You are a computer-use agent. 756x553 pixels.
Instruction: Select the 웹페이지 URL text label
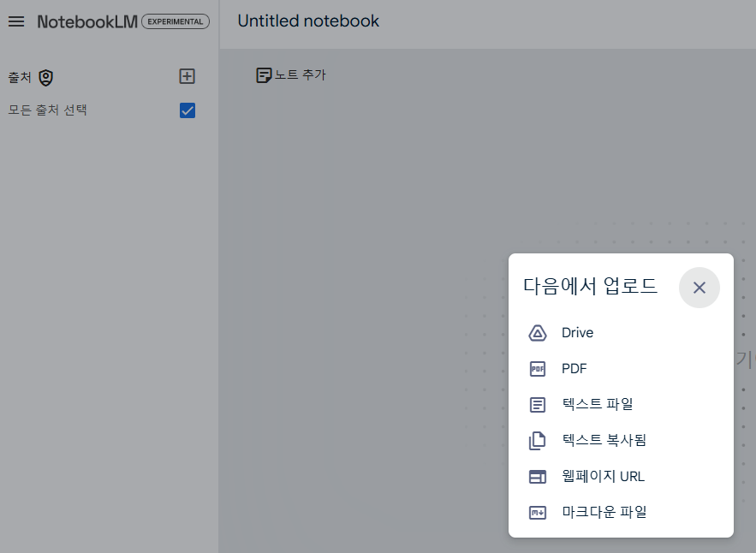tap(603, 477)
